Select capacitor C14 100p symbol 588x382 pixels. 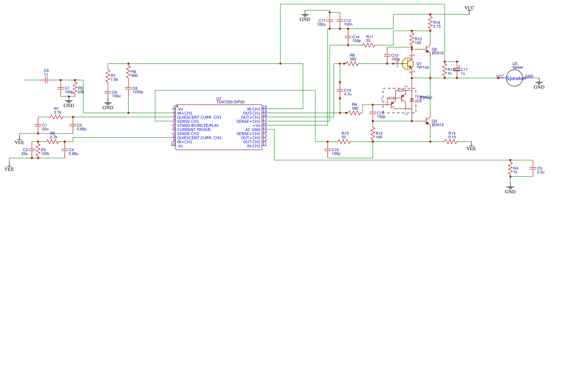pos(348,37)
